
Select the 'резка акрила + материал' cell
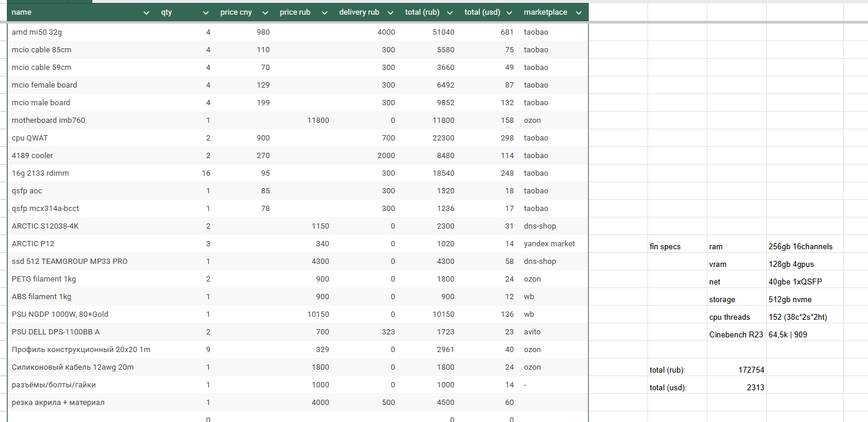point(81,403)
